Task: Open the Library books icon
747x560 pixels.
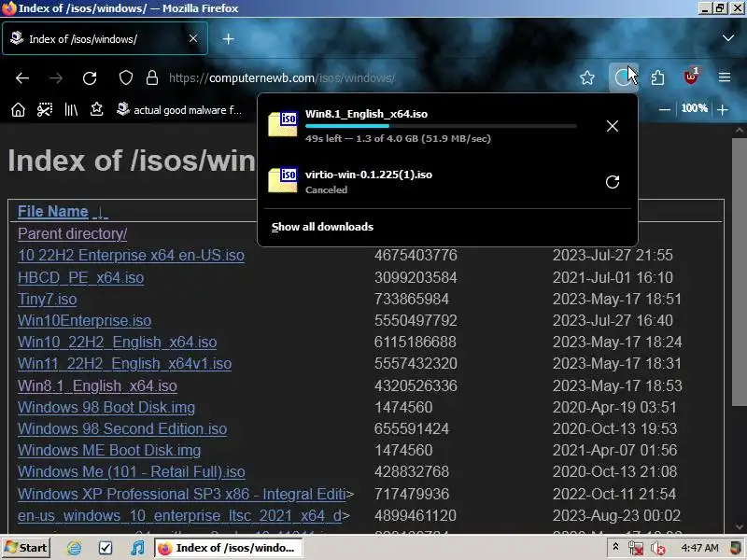Action: (71, 110)
